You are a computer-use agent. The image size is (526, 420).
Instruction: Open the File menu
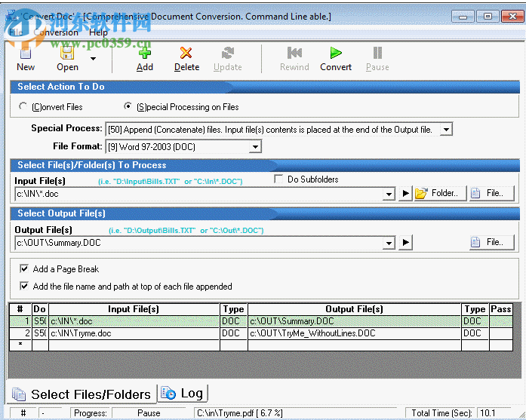(x=16, y=32)
